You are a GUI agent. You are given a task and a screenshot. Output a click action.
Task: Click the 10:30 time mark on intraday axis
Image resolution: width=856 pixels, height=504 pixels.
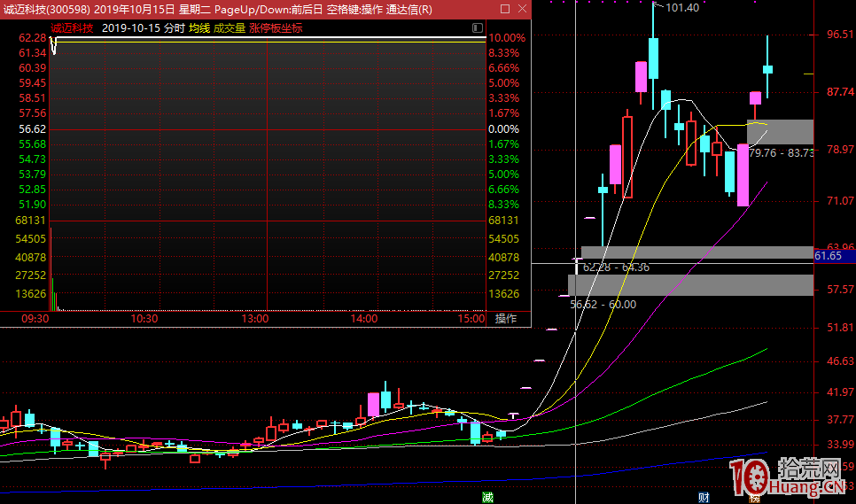(x=144, y=319)
